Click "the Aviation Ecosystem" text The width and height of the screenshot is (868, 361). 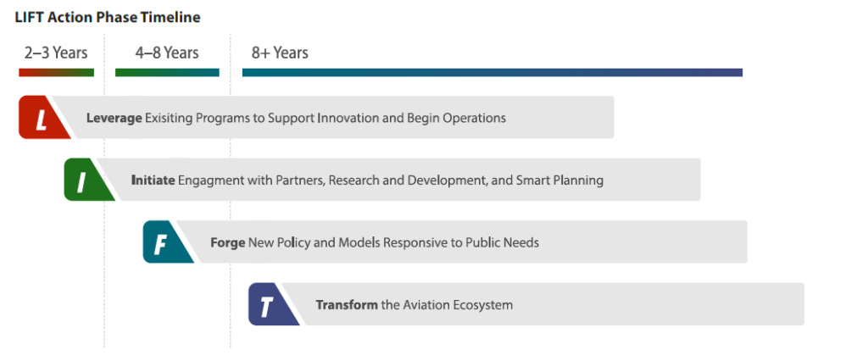[x=448, y=304]
